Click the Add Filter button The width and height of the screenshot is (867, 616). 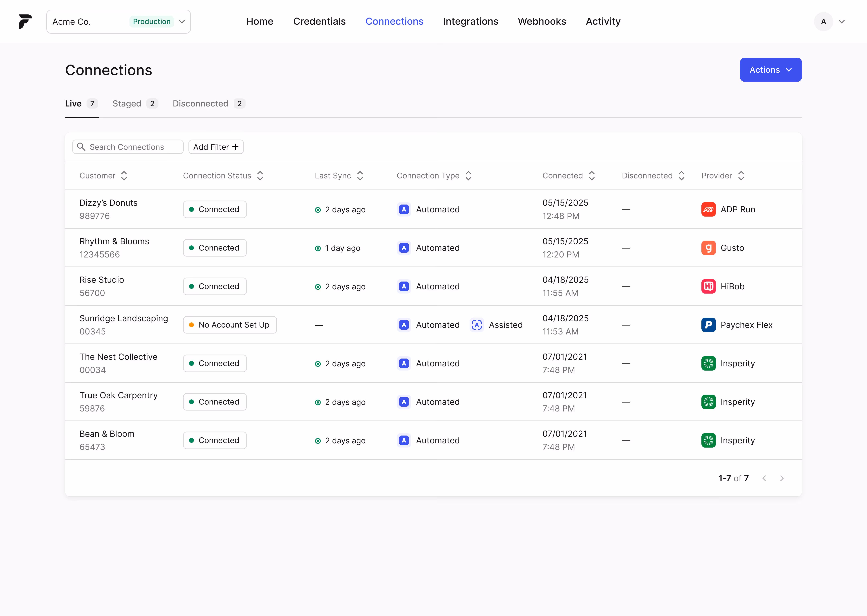(x=216, y=147)
